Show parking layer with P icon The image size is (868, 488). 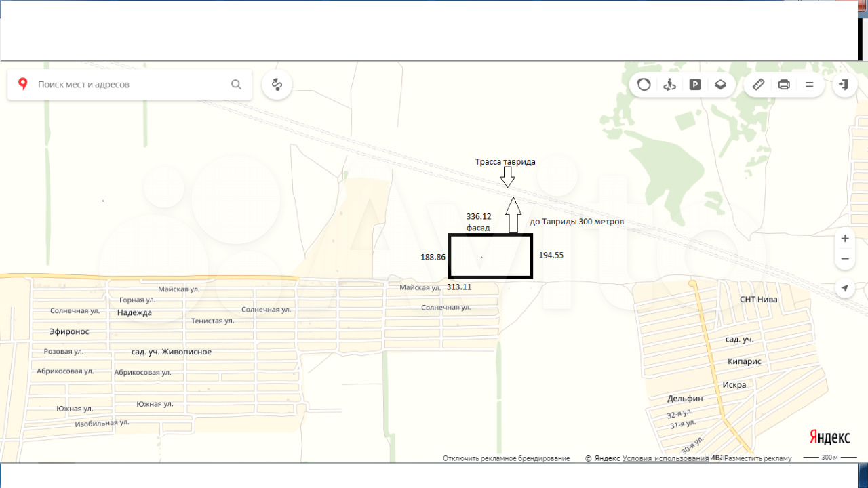tap(695, 85)
